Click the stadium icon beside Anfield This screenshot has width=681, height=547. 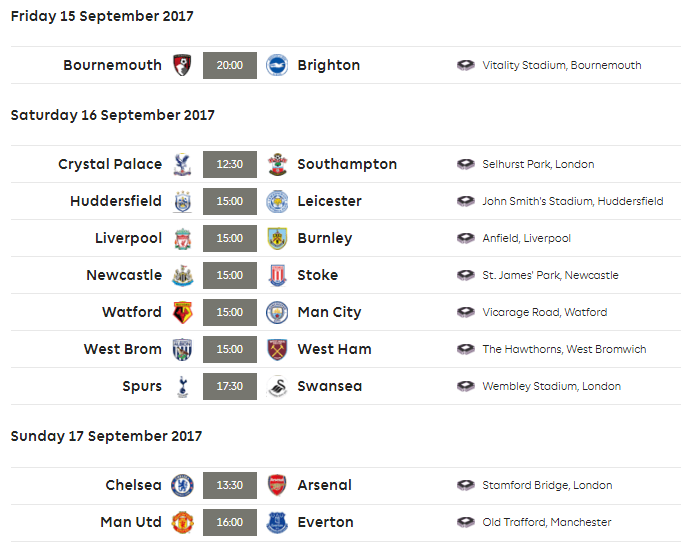click(x=466, y=238)
